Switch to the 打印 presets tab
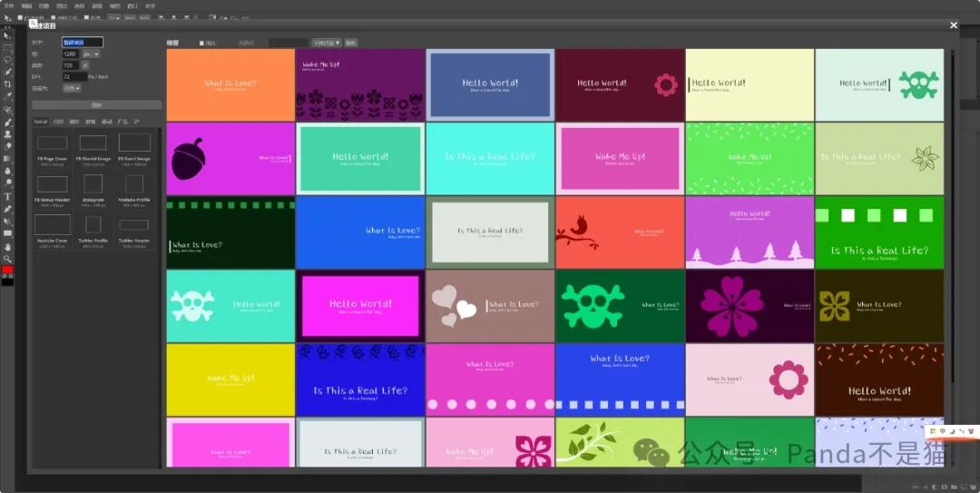 (58, 122)
